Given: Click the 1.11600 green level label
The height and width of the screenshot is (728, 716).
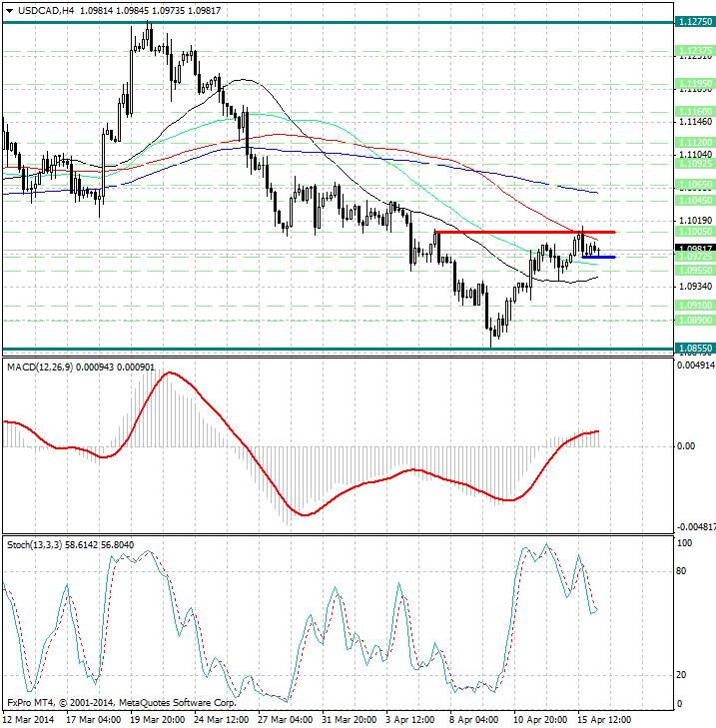Looking at the screenshot, I should [696, 112].
